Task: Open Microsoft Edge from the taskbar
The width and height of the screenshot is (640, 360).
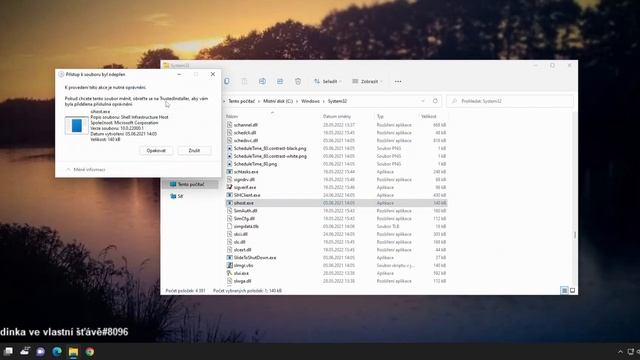Action: (x=57, y=351)
